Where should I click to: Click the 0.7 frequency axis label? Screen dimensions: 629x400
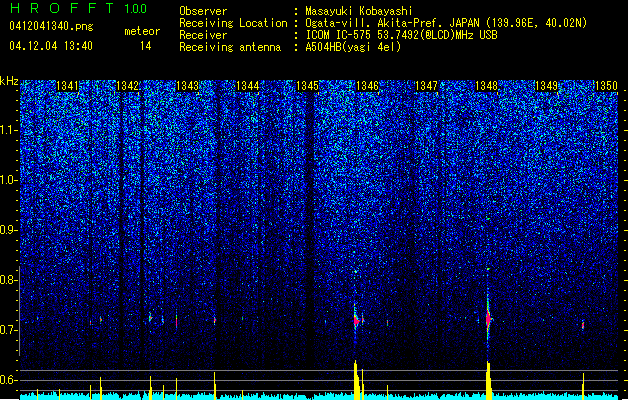[x=9, y=330]
